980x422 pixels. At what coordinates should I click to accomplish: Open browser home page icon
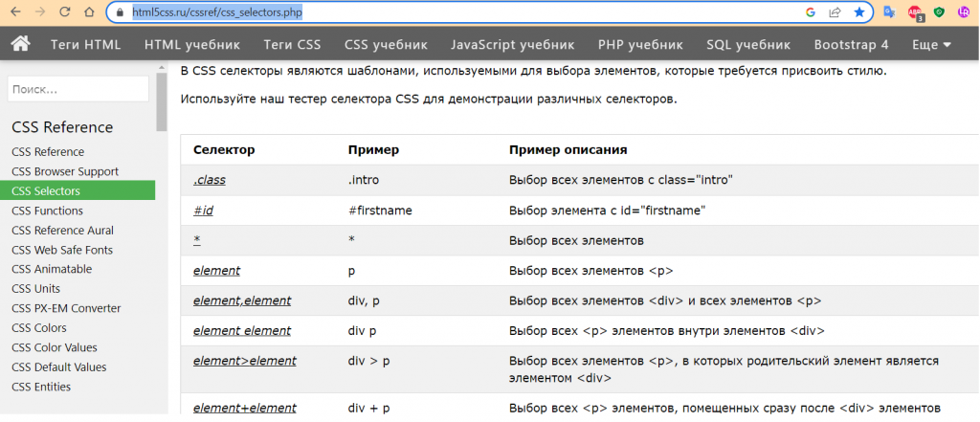89,11
